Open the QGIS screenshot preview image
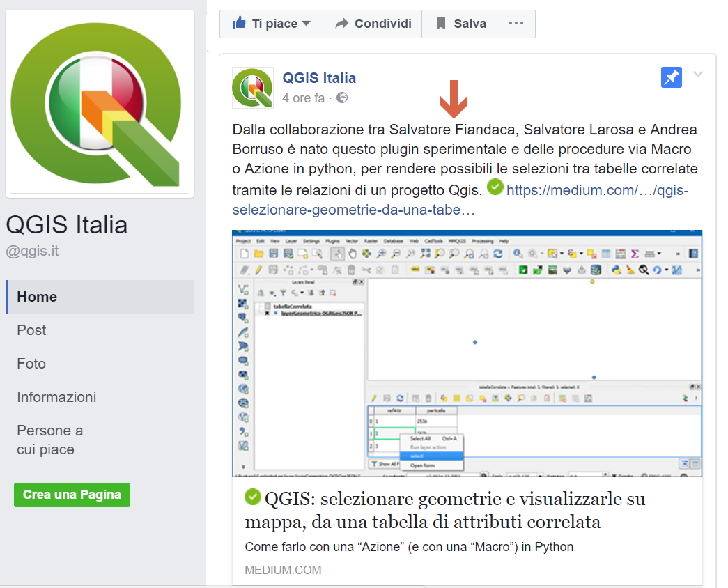Screen dimensions: 728x588 tap(467, 353)
